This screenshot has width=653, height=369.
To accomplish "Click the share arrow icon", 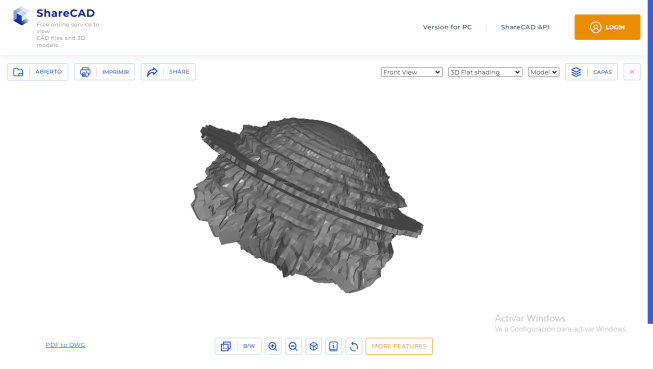I will click(x=152, y=72).
